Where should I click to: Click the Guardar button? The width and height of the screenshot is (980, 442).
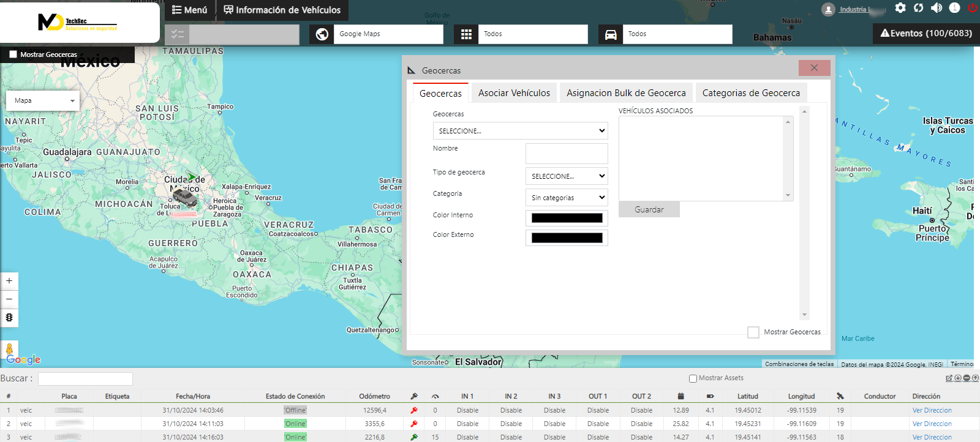click(649, 209)
